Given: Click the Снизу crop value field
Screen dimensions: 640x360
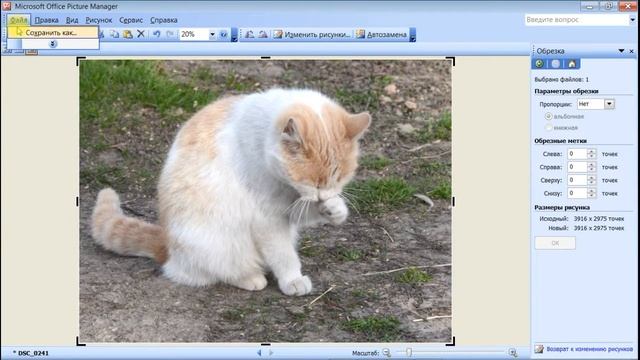Looking at the screenshot, I should (578, 193).
